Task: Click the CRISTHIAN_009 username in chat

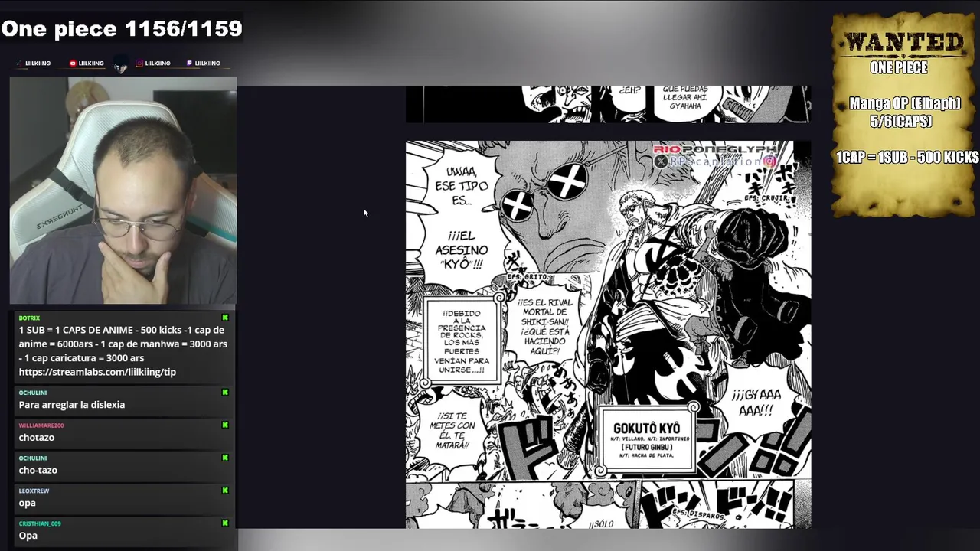Action: click(40, 523)
